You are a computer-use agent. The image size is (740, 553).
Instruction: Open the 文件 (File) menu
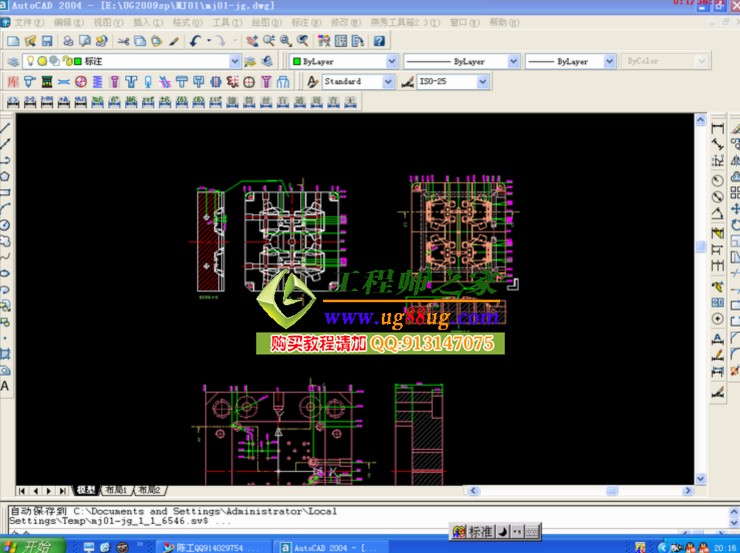pyautogui.click(x=28, y=22)
